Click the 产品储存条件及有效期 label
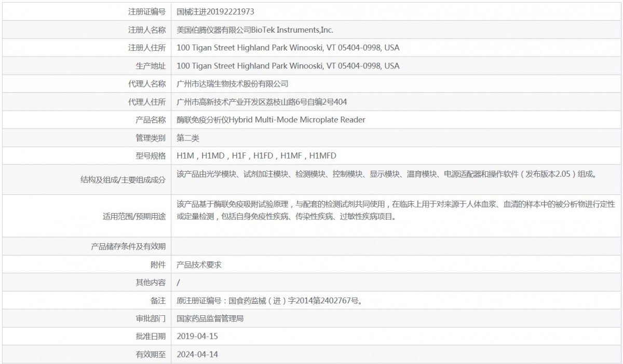The width and height of the screenshot is (623, 364). (128, 246)
